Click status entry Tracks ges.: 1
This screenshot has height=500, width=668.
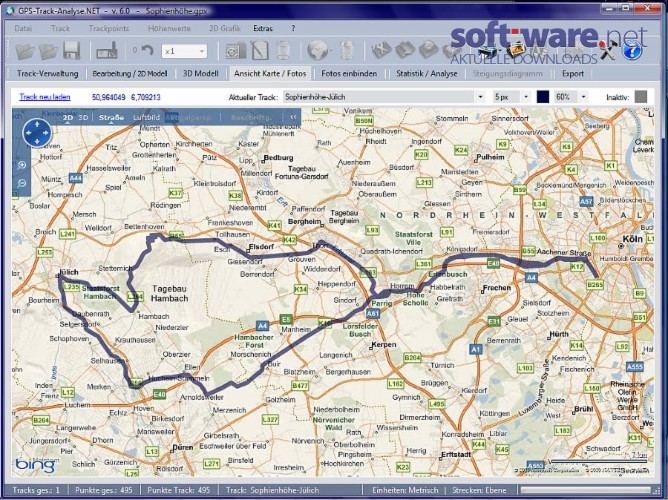(x=36, y=490)
